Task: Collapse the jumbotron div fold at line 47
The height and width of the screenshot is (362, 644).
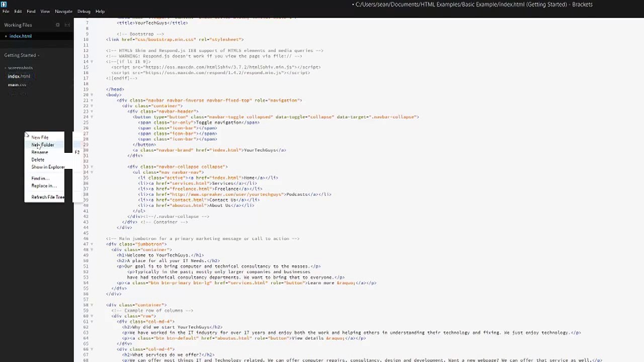Action: click(91, 244)
